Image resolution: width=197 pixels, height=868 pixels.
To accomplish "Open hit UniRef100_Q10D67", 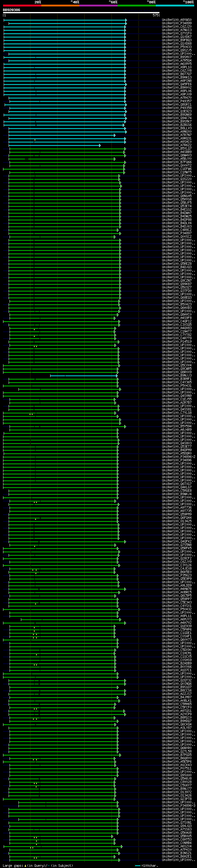I will (x=177, y=37).
